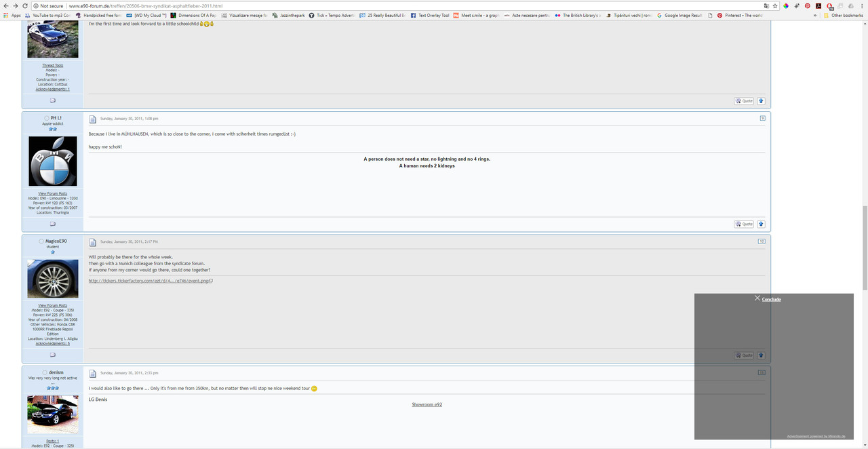Click the thumbs-up icon on MagicoE90's post
Screen dimensions: 868x449
761,355
